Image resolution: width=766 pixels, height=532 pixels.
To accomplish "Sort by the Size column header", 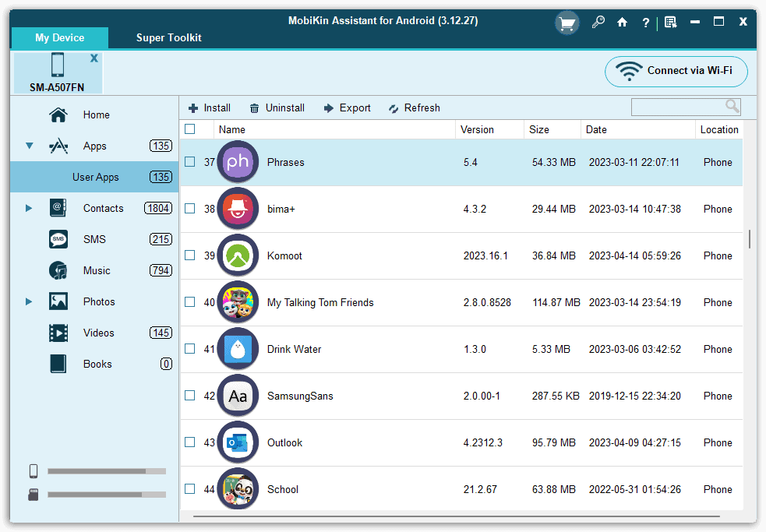I will [552, 129].
